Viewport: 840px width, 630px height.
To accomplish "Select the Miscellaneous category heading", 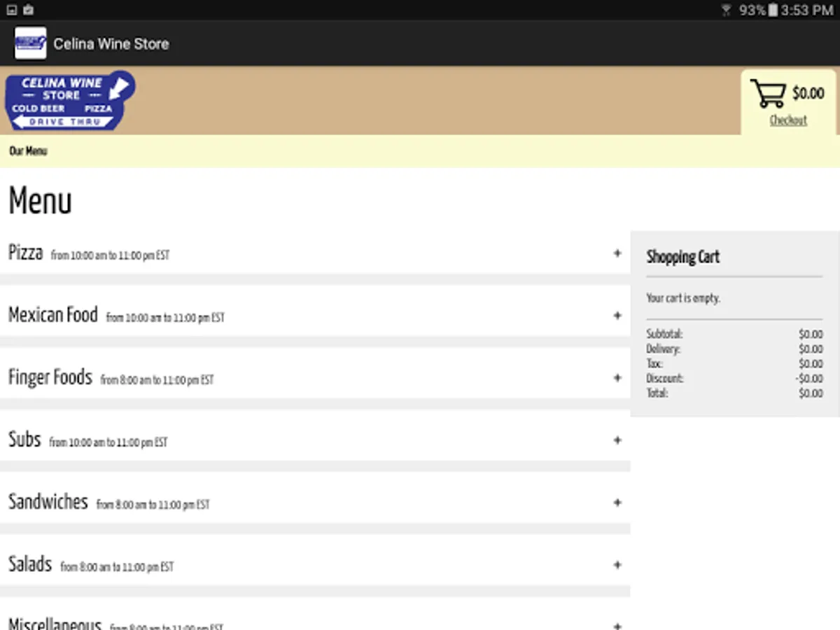I will (55, 624).
